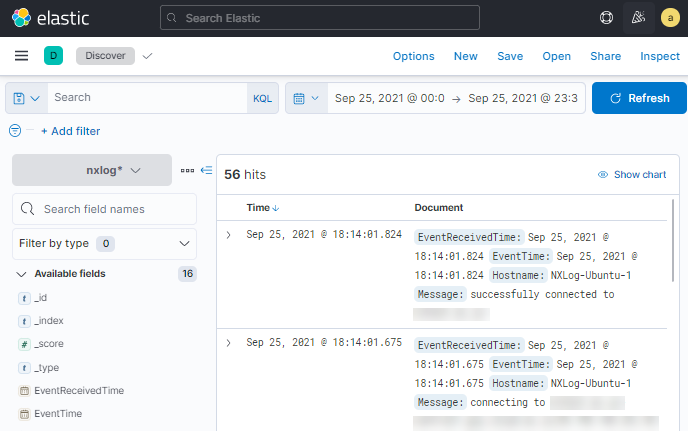
Task: Open the Inspect menu item
Action: 659,56
